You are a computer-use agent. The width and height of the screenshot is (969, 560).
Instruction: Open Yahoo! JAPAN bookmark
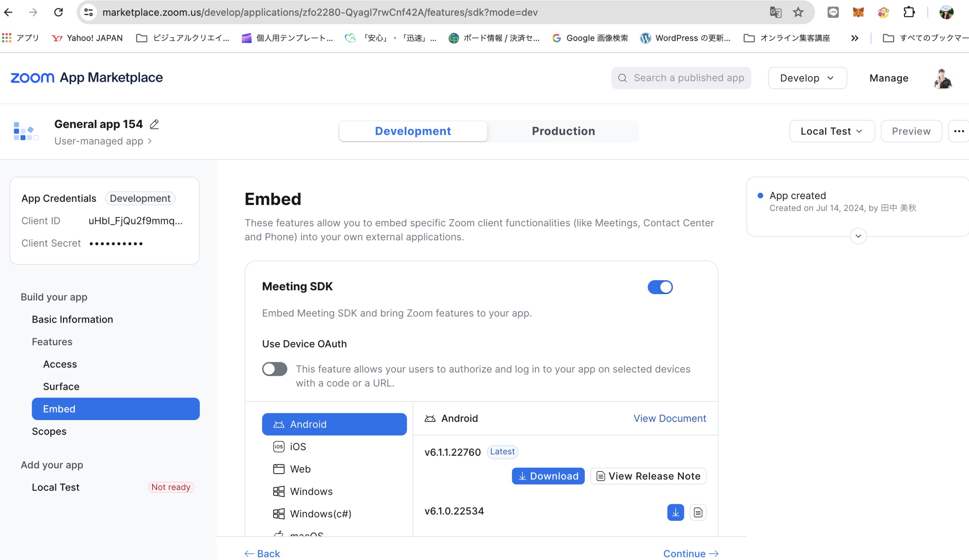click(x=87, y=38)
